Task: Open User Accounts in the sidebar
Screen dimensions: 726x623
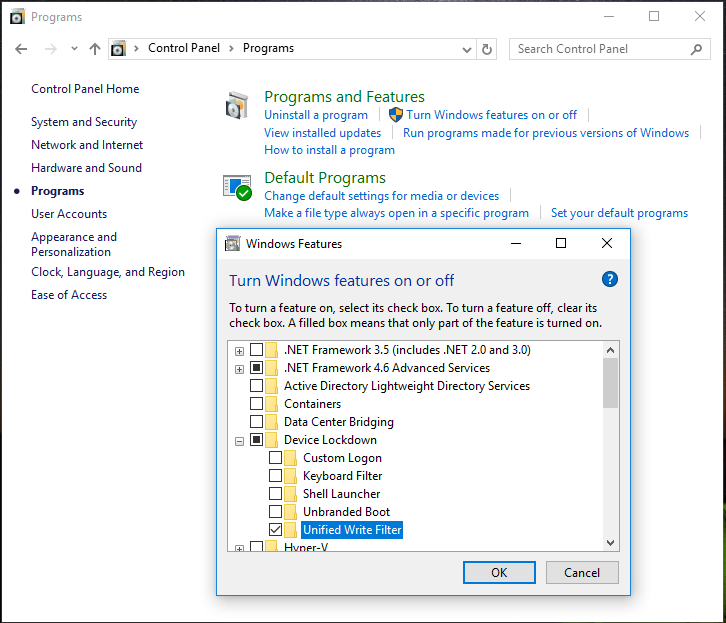Action: point(69,214)
